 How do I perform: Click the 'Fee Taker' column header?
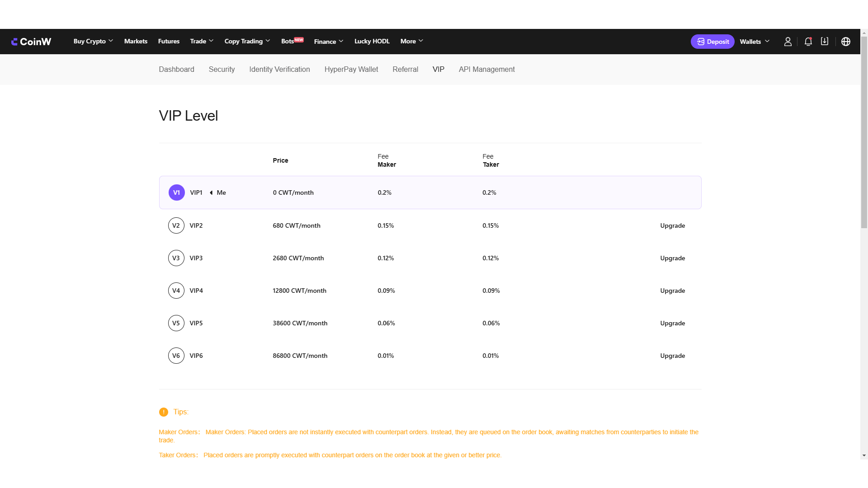pyautogui.click(x=491, y=160)
